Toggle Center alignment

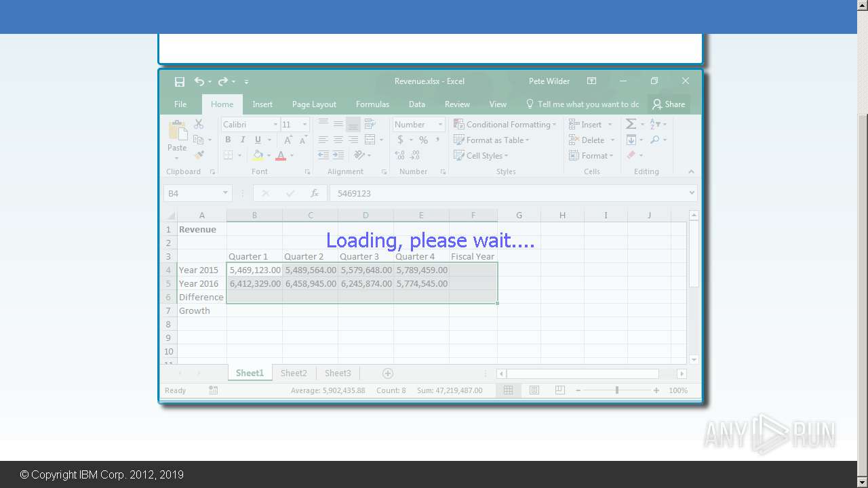coord(338,140)
